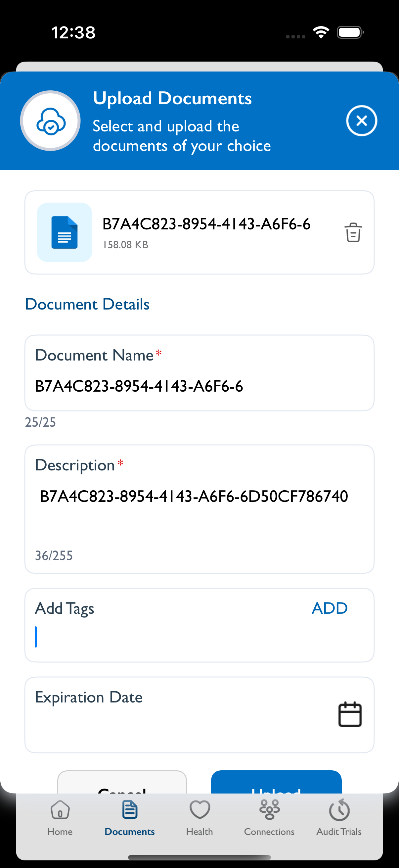This screenshot has width=399, height=868.
Task: Tap the blue document file thumbnail
Action: [64, 232]
